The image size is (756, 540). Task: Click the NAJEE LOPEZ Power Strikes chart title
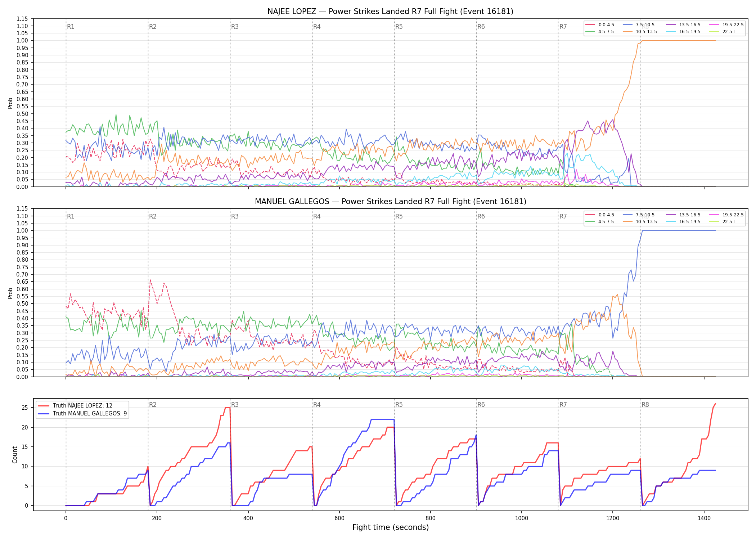[390, 12]
